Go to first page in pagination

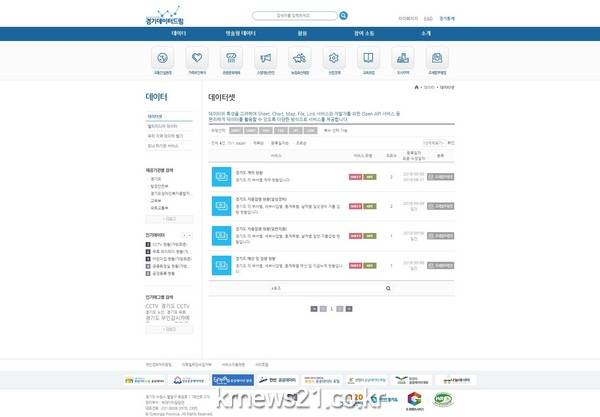coord(314,308)
